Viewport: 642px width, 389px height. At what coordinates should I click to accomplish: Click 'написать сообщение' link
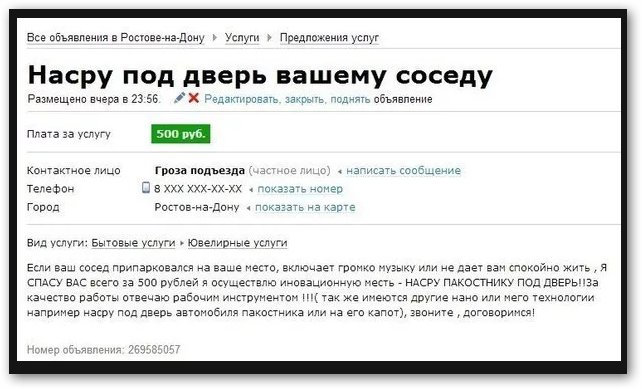pos(403,170)
